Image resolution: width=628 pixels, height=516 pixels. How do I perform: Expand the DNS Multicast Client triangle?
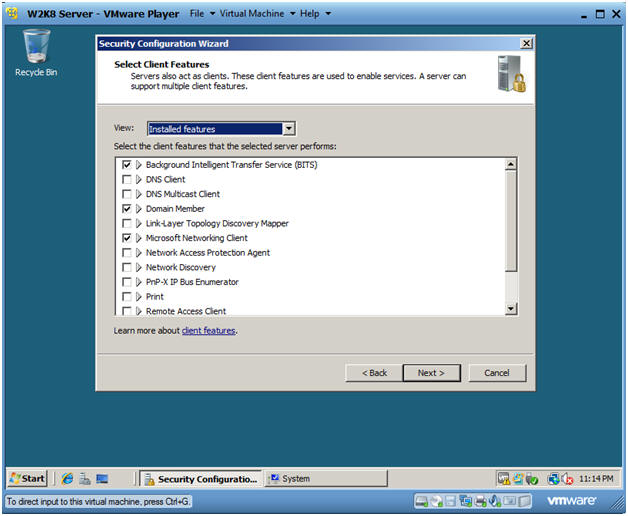pyautogui.click(x=139, y=194)
